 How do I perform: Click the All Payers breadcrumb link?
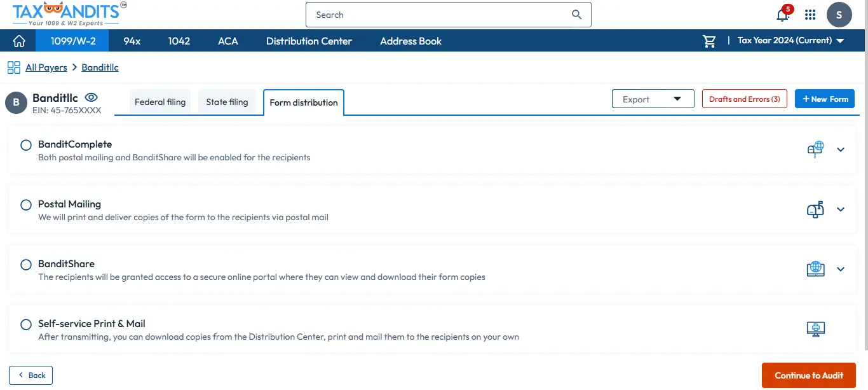46,67
